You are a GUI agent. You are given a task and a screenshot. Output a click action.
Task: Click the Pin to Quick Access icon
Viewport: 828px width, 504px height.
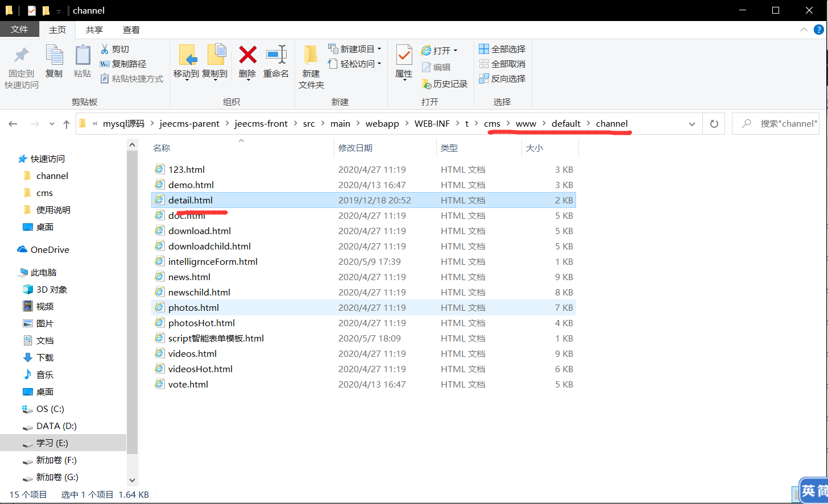click(22, 55)
